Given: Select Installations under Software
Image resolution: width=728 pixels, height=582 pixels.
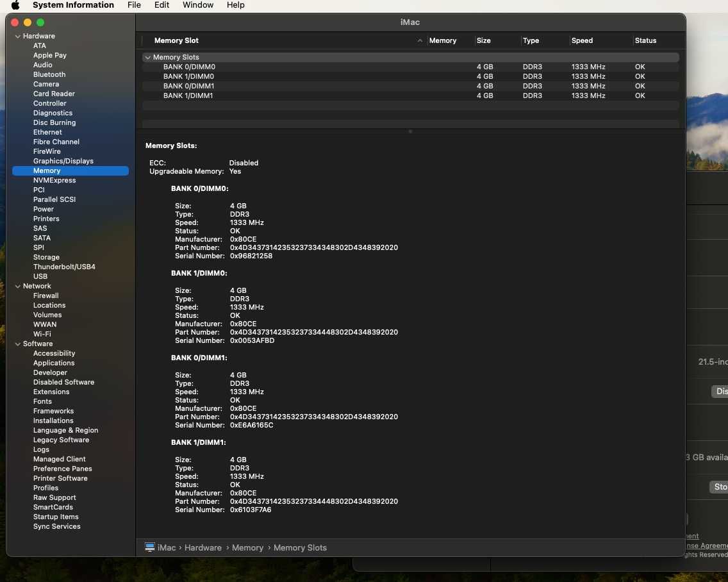Looking at the screenshot, I should point(53,421).
